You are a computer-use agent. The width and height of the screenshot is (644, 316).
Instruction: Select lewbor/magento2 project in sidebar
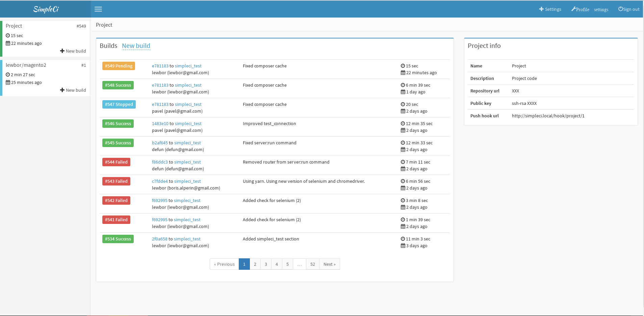[46, 78]
